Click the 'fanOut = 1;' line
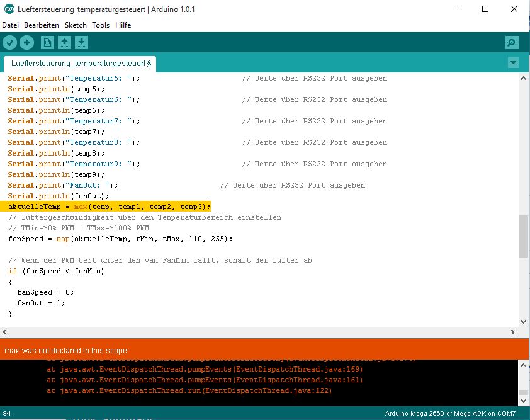Image resolution: width=530 pixels, height=420 pixels. (x=41, y=303)
